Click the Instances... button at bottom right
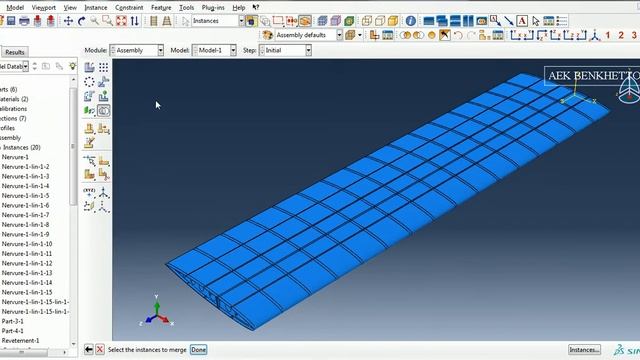 584,350
